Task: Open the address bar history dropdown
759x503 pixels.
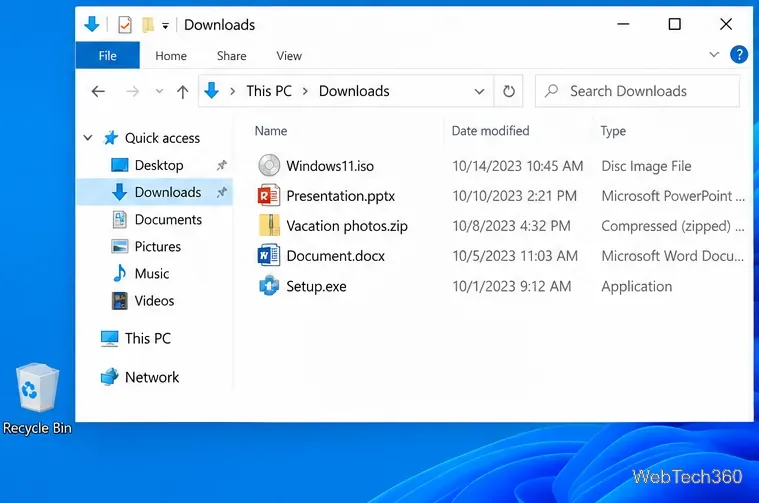Action: click(x=479, y=91)
